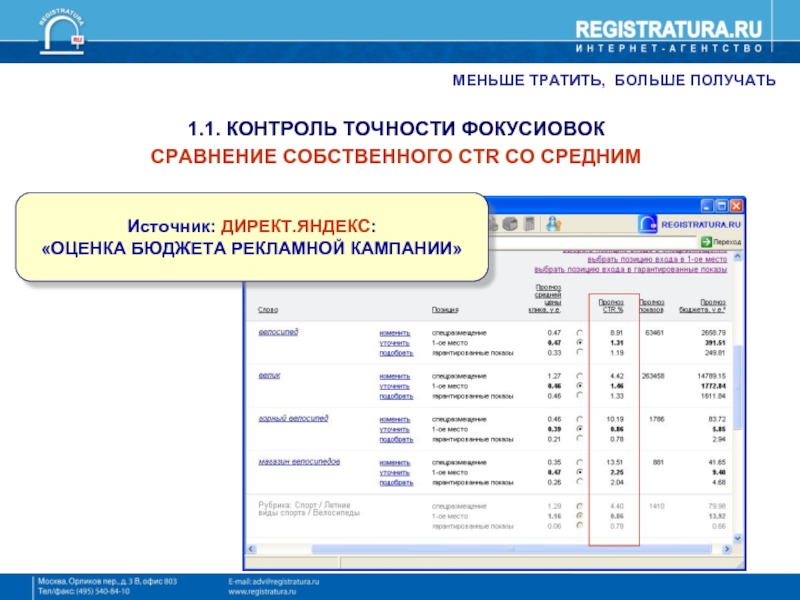Select гарантированные показы radio for велик
800x600 pixels.
580,395
